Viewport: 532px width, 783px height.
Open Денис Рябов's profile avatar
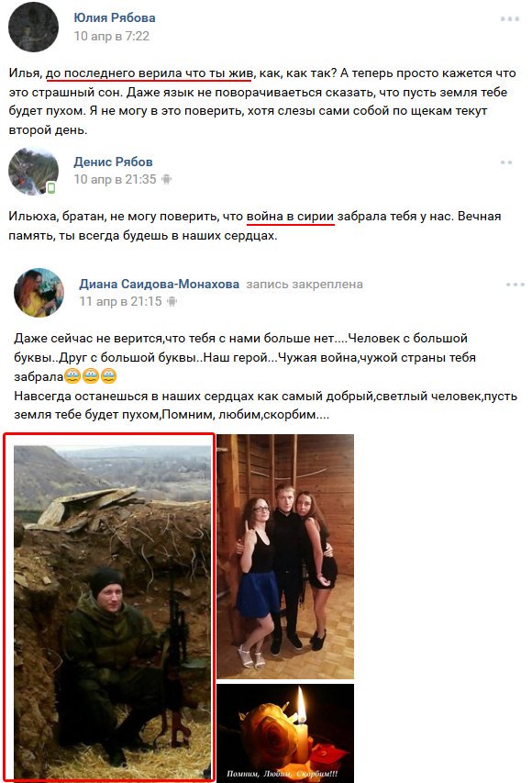pyautogui.click(x=33, y=171)
